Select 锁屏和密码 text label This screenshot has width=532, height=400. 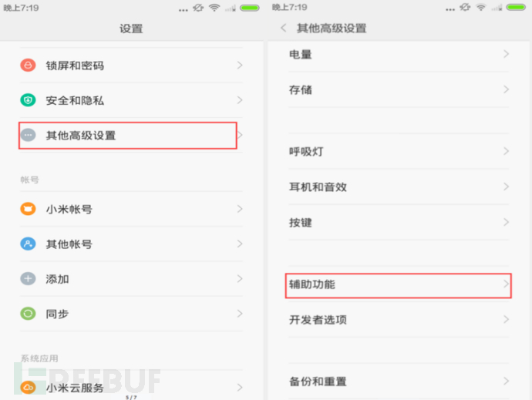click(75, 66)
